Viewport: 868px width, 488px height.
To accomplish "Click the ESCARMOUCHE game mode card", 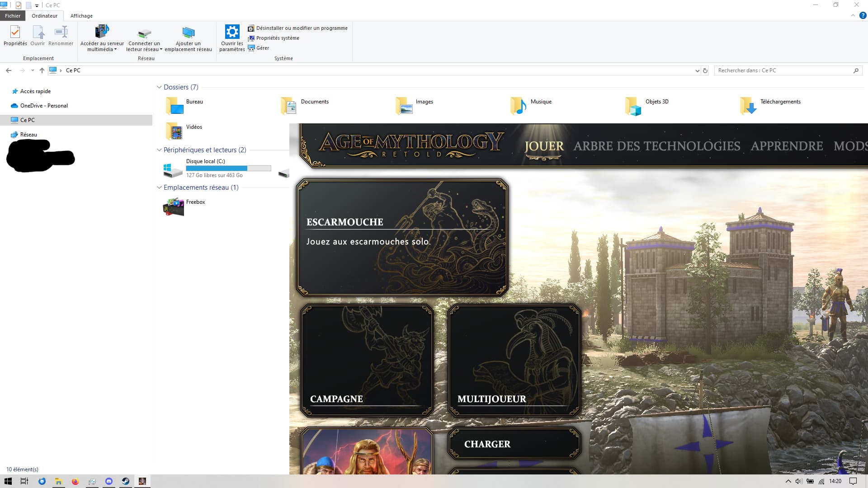I will pos(402,238).
